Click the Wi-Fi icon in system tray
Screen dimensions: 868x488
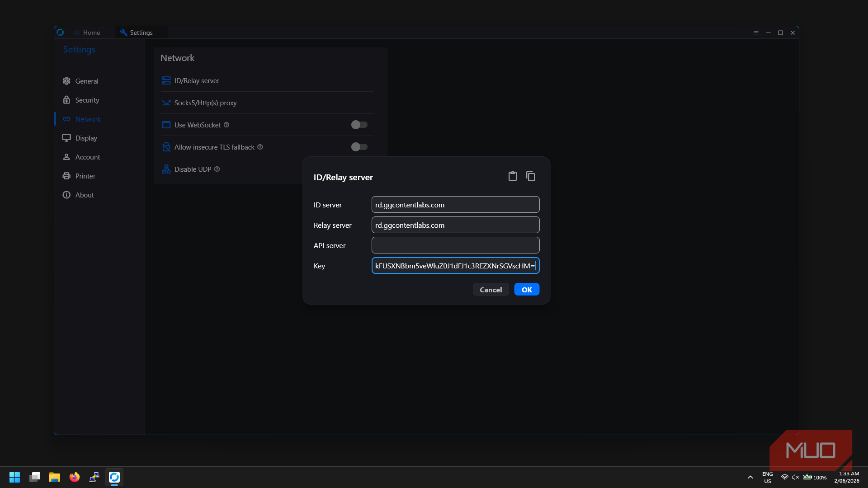[x=785, y=477]
